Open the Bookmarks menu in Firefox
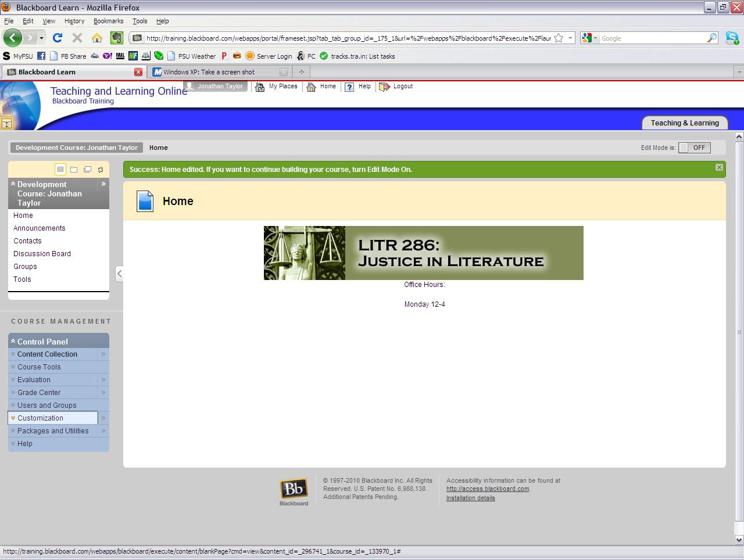 [108, 21]
